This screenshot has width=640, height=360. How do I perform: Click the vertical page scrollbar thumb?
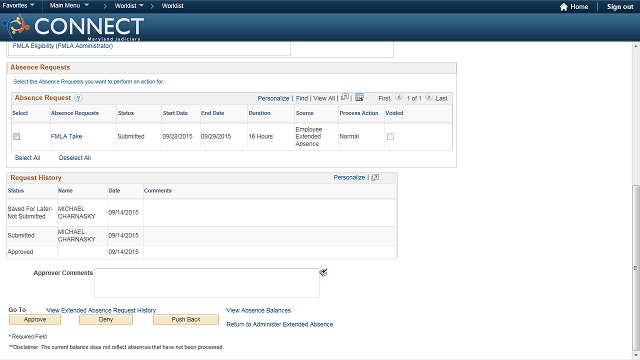[636, 267]
